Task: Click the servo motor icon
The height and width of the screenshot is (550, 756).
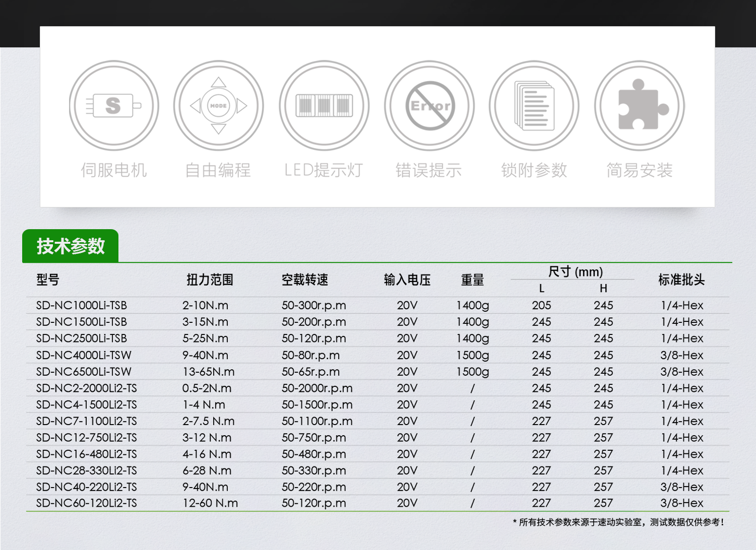Action: 114,106
